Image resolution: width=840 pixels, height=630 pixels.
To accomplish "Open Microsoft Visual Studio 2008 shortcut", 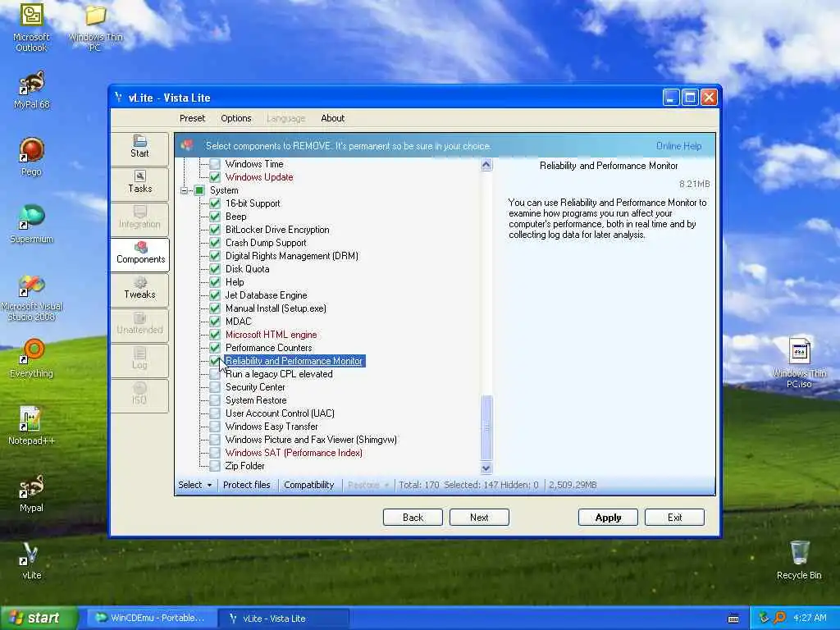I will 32,298.
